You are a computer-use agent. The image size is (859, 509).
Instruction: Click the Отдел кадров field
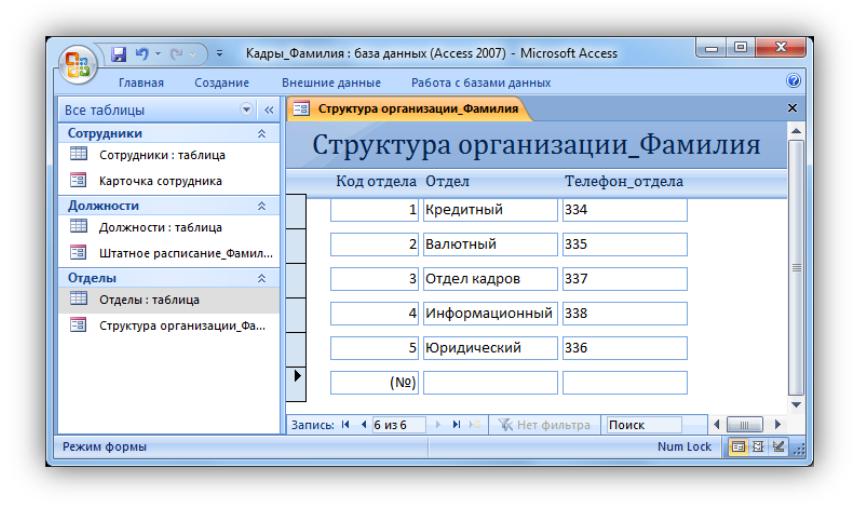pos(490,279)
